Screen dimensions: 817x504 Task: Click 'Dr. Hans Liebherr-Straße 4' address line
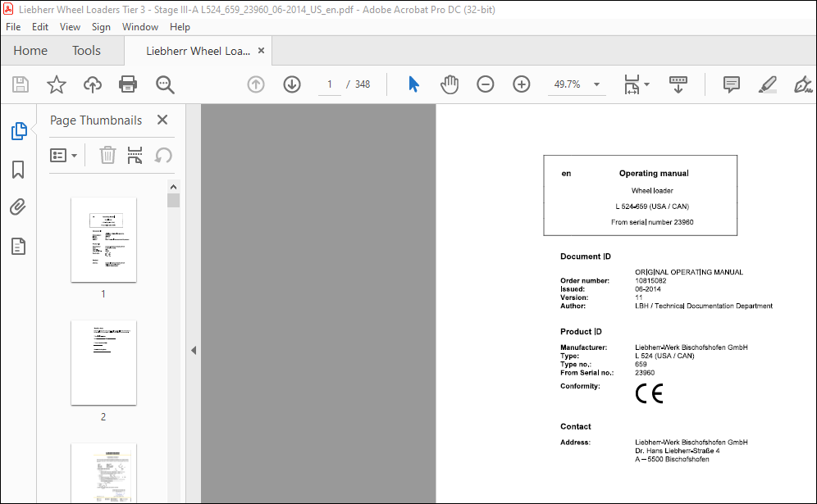[x=678, y=451]
